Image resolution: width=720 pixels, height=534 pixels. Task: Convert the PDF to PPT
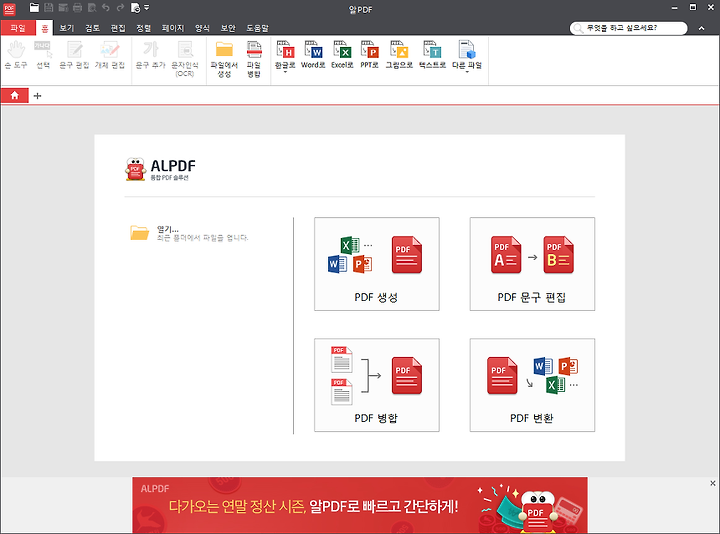pos(369,55)
